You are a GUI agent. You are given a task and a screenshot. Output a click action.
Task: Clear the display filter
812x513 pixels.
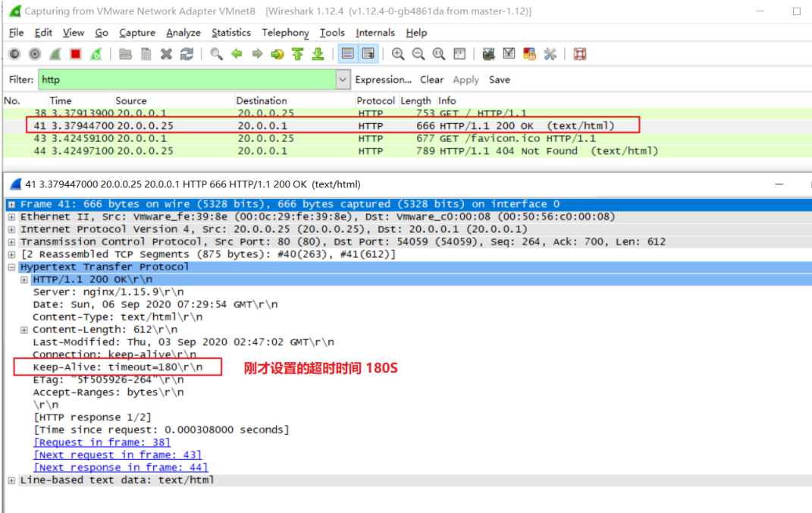coord(432,80)
